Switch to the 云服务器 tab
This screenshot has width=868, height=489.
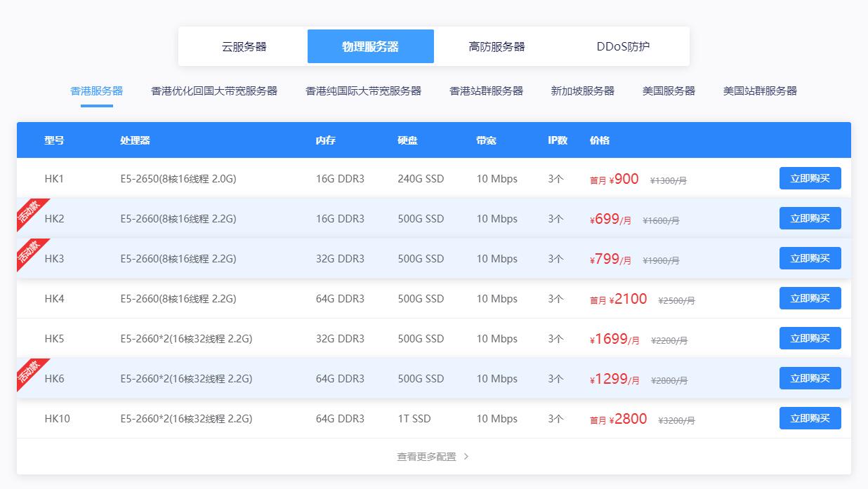coord(244,47)
